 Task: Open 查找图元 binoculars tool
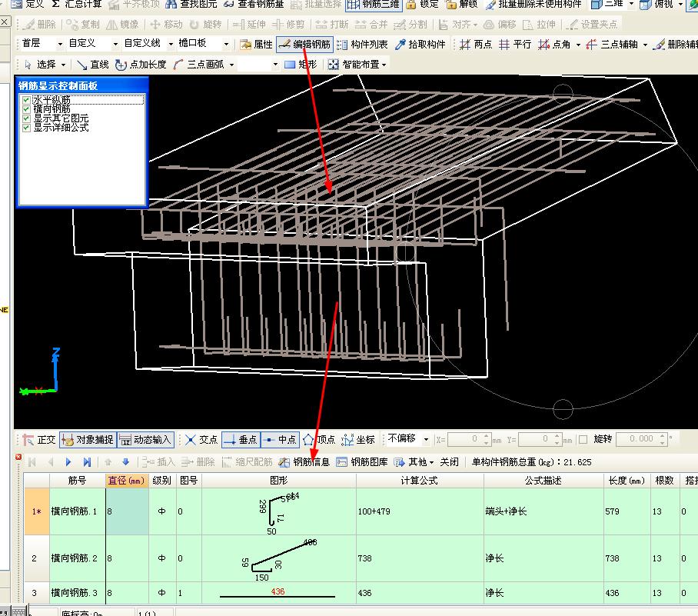[191, 4]
